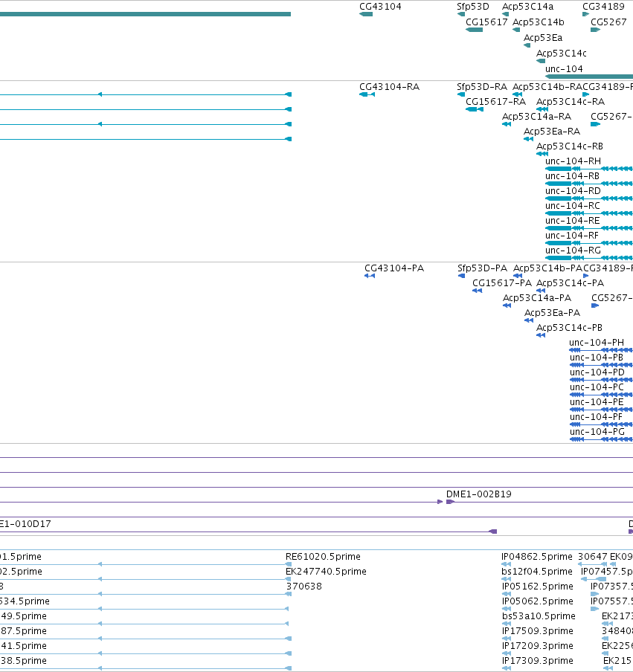Open the unc-104-RG transcript label
The width and height of the screenshot is (633, 672).
[573, 251]
